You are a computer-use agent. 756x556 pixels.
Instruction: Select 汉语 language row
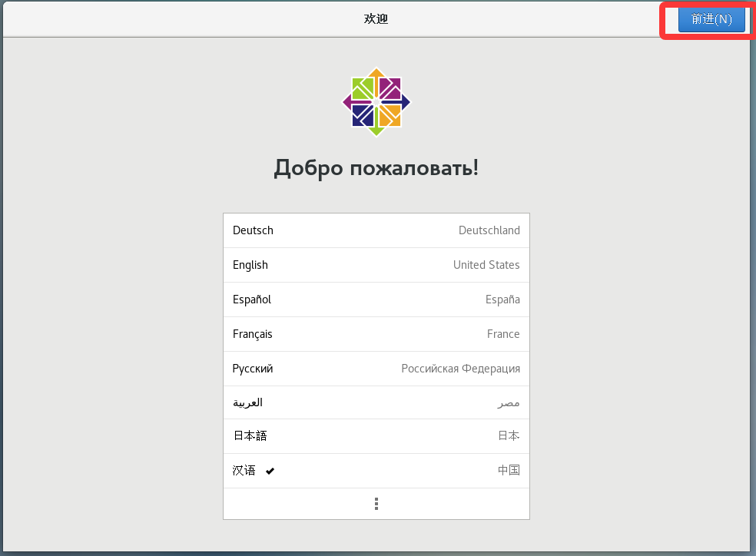pyautogui.click(x=376, y=471)
